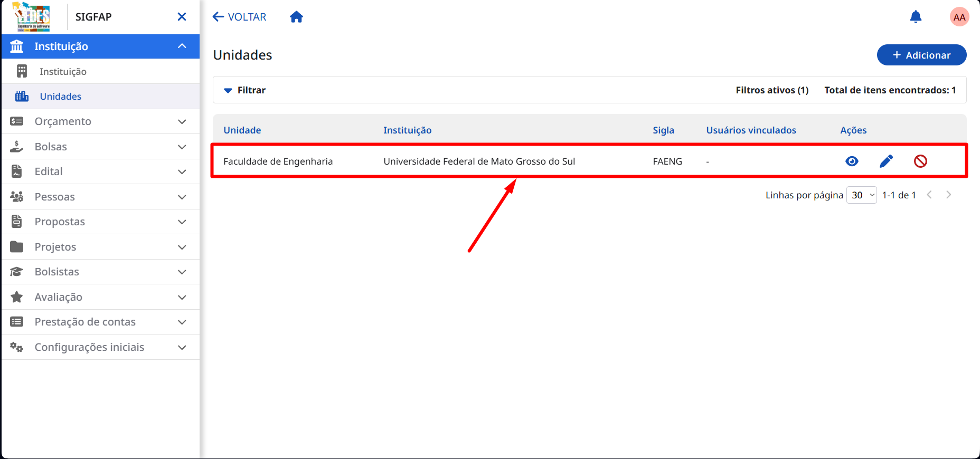Edit the Faculdade de Engenharia unit
The height and width of the screenshot is (459, 980).
(886, 161)
